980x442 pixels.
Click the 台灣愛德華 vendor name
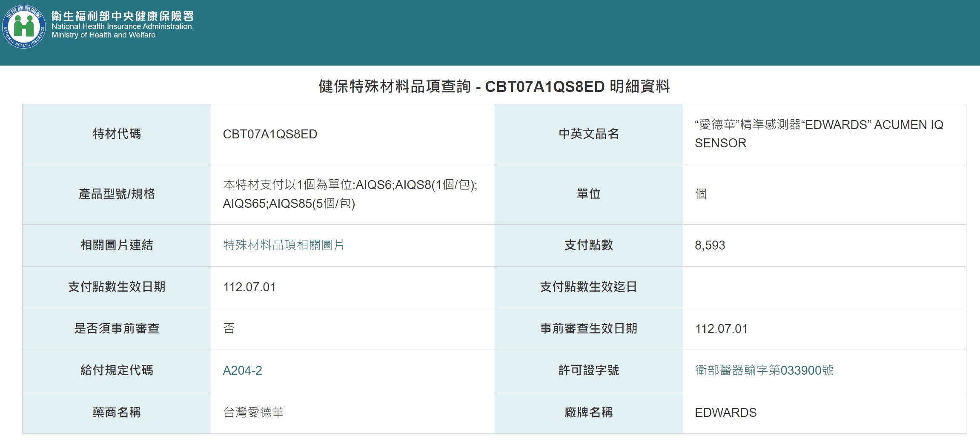pyautogui.click(x=253, y=413)
